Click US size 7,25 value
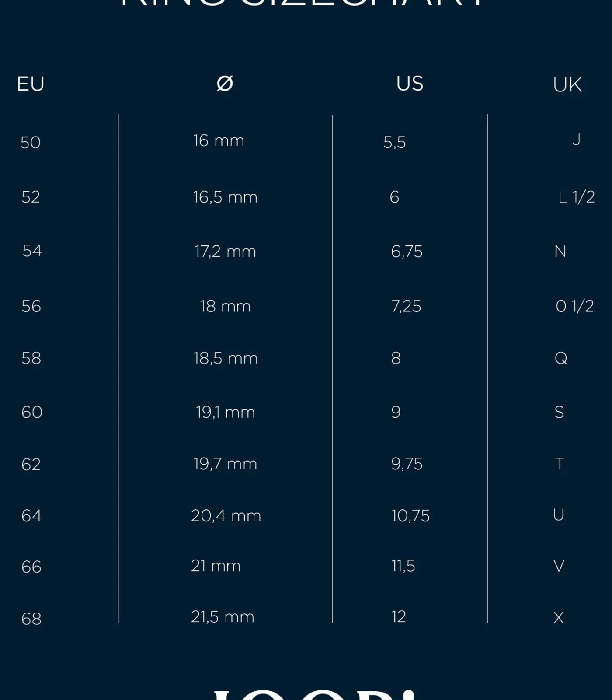Image resolution: width=612 pixels, height=700 pixels. (x=406, y=306)
